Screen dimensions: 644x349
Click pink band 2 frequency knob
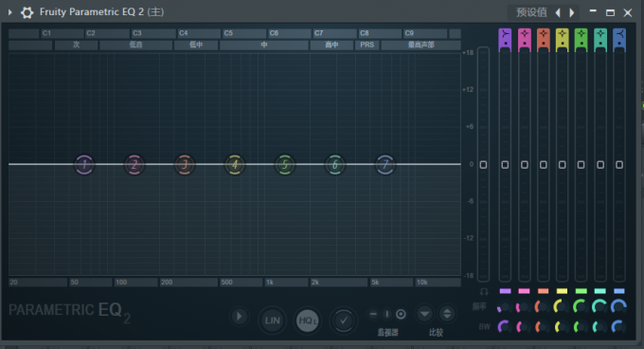[523, 306]
